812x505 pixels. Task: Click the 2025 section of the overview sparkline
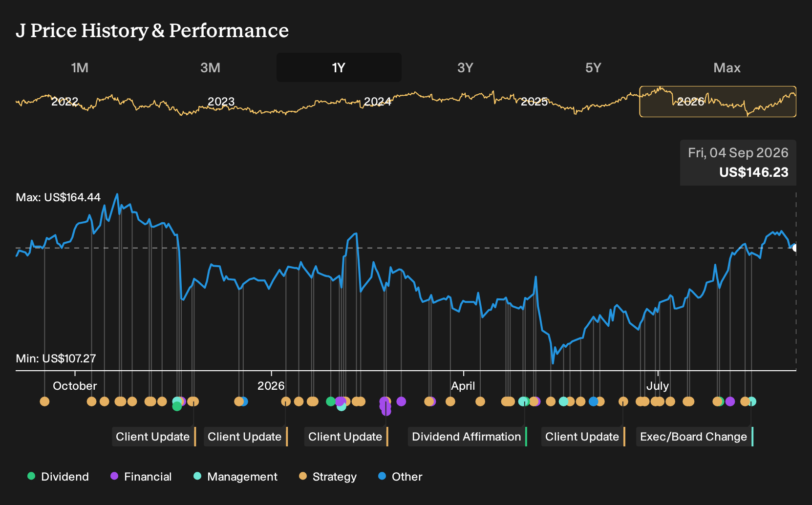pyautogui.click(x=534, y=102)
